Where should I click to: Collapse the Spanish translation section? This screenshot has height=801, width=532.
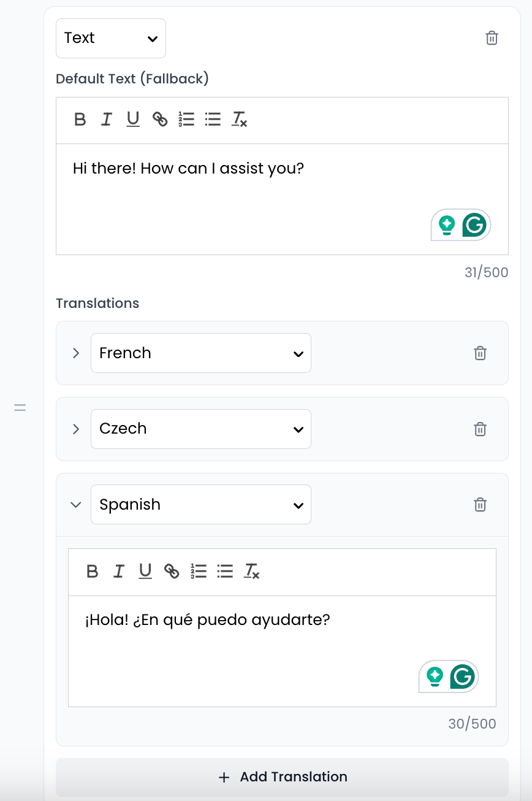coord(76,505)
